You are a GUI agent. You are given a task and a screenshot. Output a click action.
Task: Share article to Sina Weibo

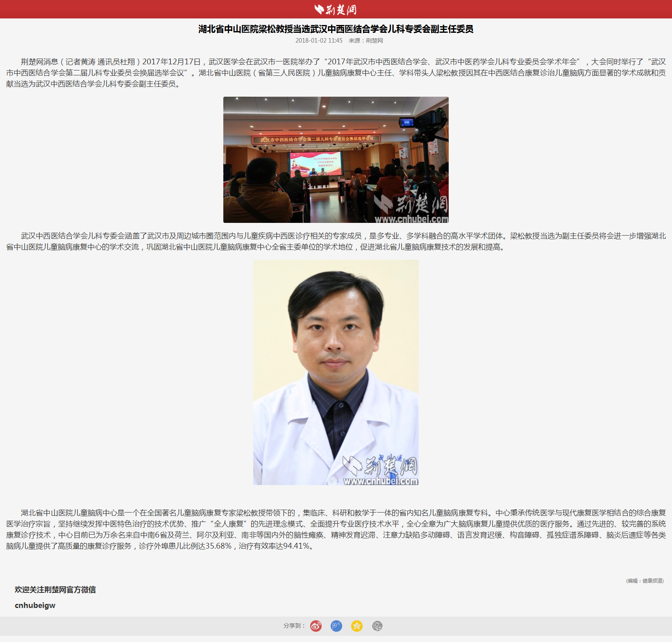pos(316,626)
